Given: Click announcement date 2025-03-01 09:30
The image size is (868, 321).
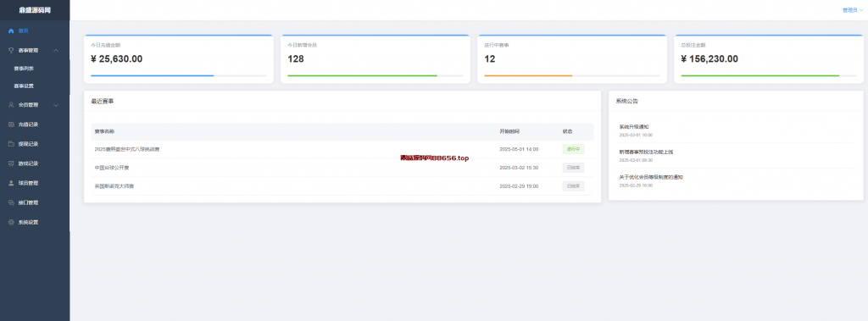Looking at the screenshot, I should 636,160.
